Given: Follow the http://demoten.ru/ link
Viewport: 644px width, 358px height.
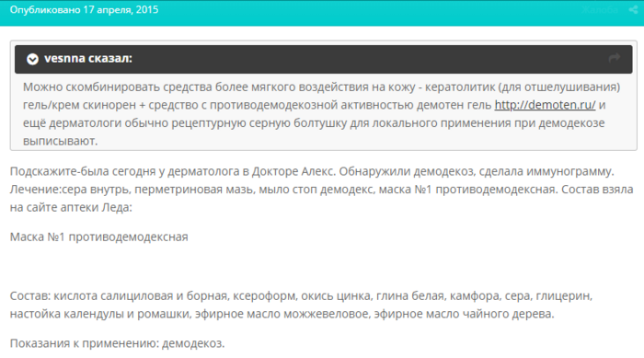Looking at the screenshot, I should (545, 105).
